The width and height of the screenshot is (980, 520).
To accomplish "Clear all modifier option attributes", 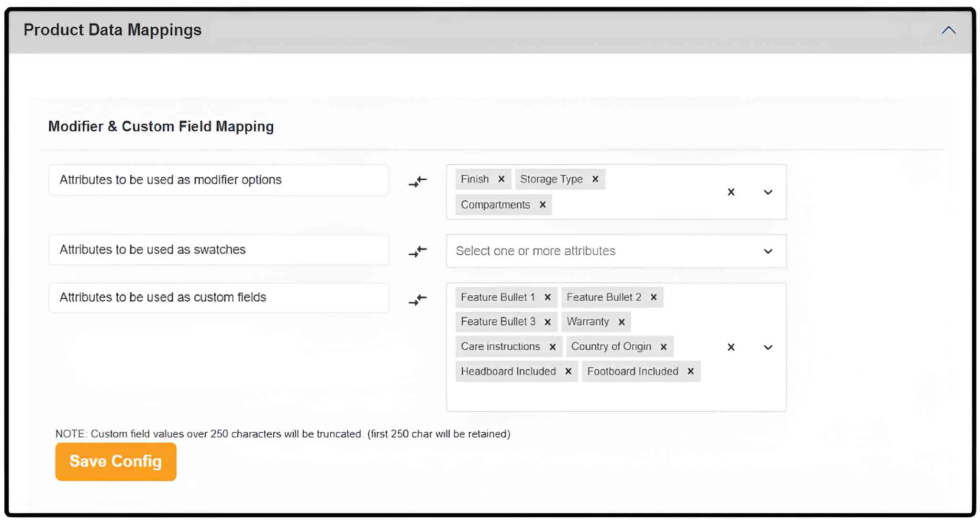I will pyautogui.click(x=731, y=192).
